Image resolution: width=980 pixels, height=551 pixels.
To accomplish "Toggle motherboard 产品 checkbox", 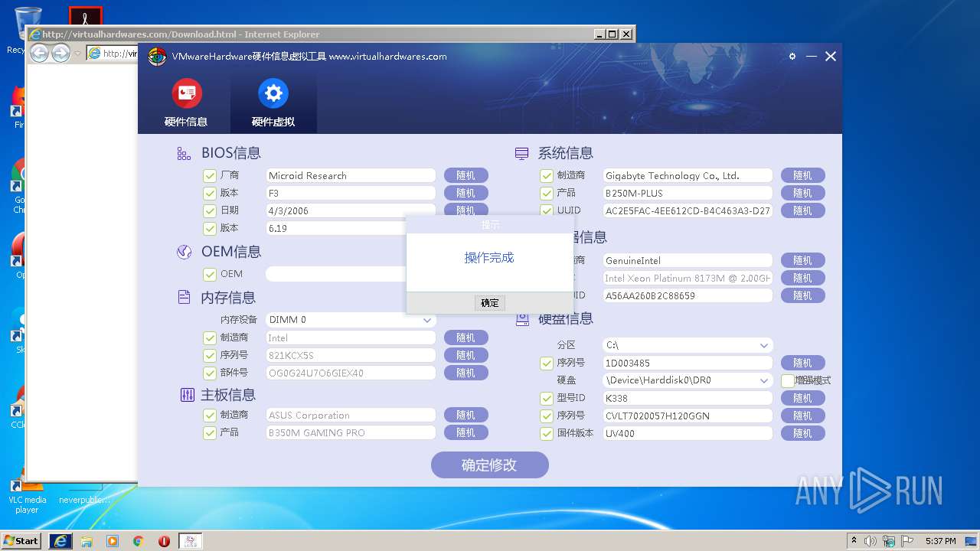I will tap(210, 432).
